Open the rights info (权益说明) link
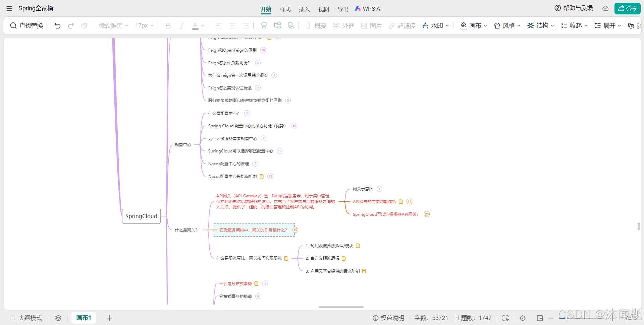Viewport: 644px width, 325px height. [388, 318]
